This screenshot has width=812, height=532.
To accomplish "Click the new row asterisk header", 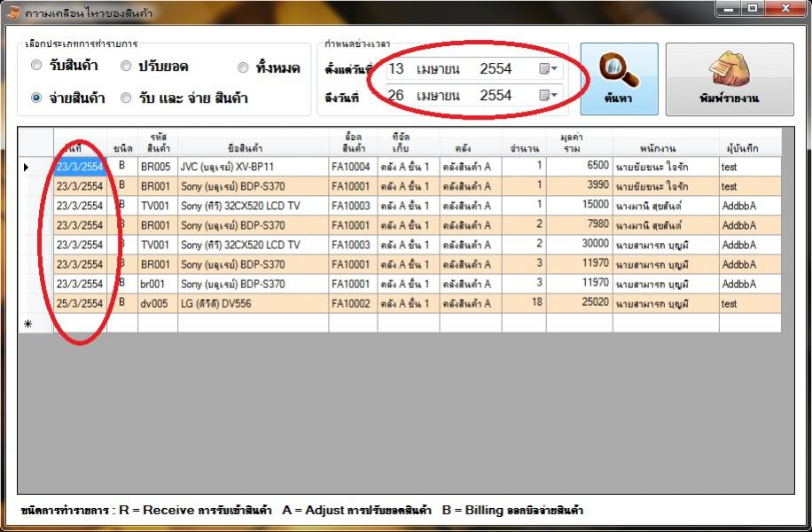I will pyautogui.click(x=35, y=324).
